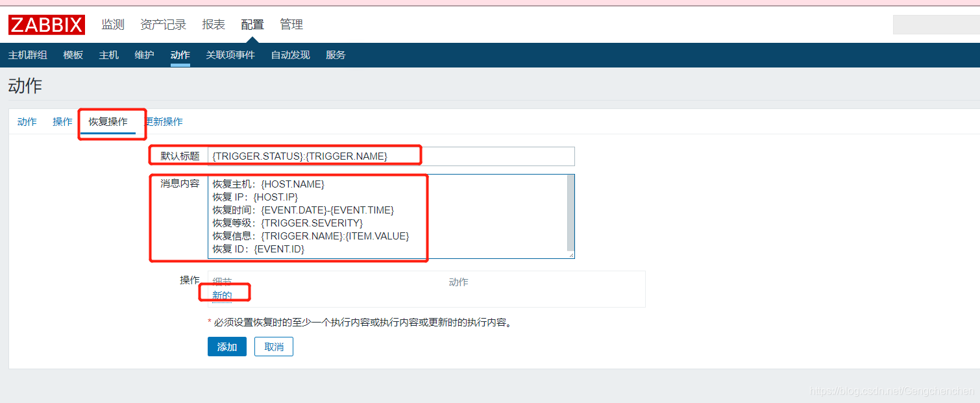
Task: Select the 配置 top menu
Action: pos(252,25)
